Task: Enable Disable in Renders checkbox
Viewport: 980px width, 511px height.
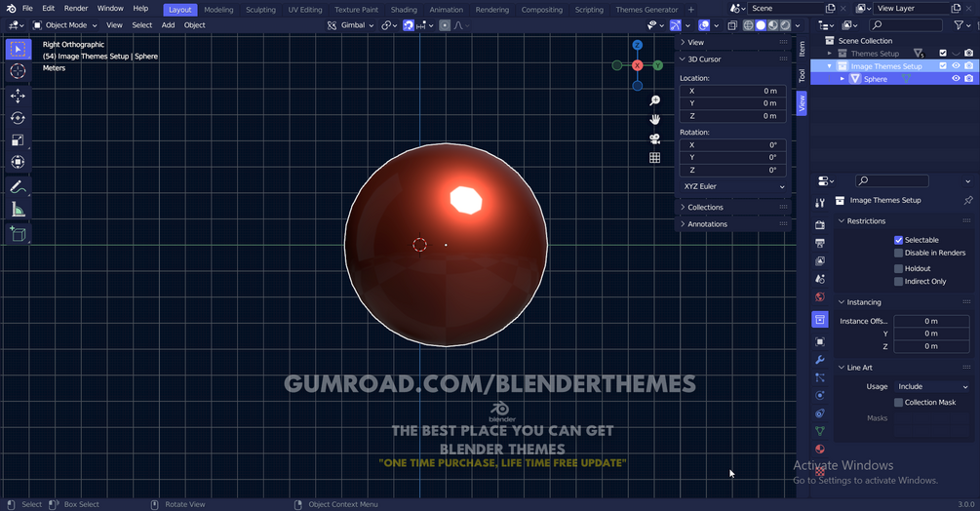Action: coord(898,253)
